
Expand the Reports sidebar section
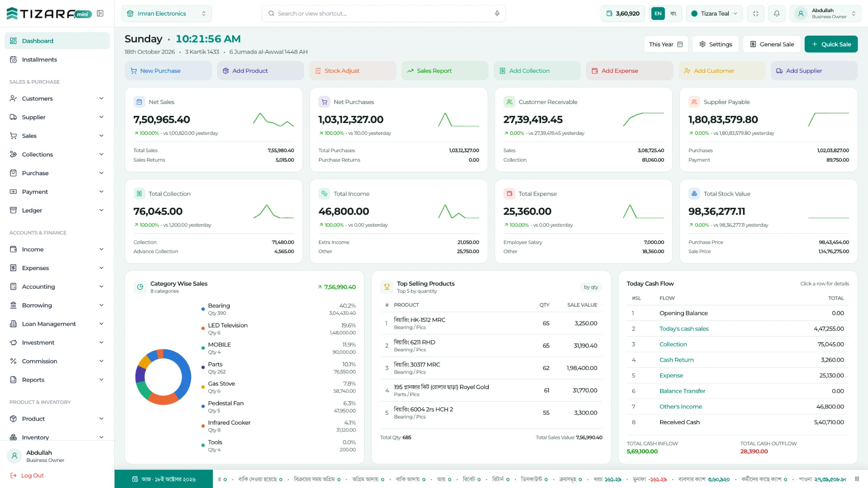(57, 380)
